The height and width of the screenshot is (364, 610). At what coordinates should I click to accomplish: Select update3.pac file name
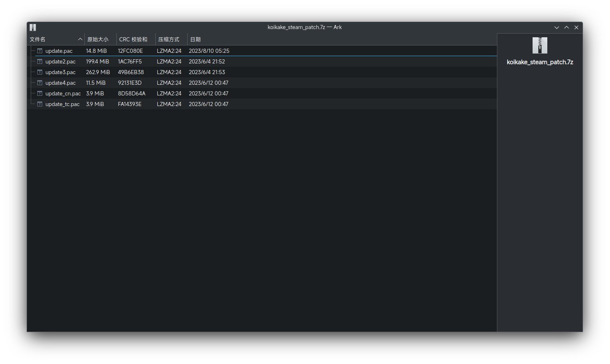coord(61,72)
